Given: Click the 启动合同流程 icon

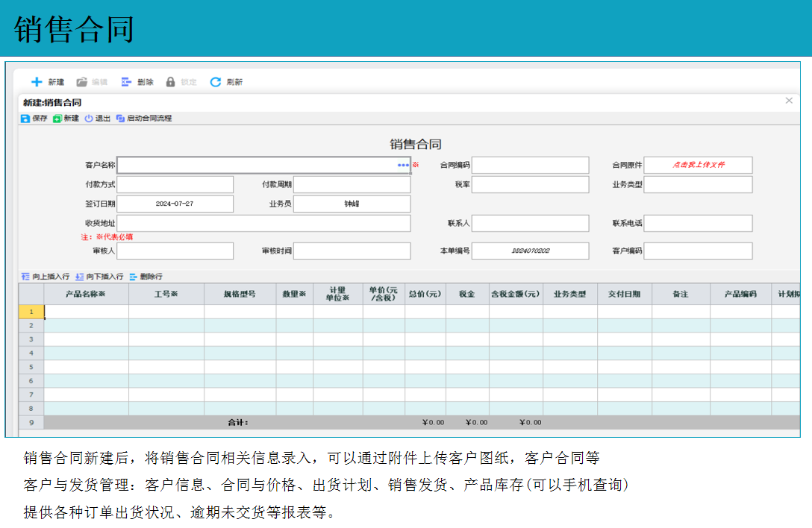Looking at the screenshot, I should pos(120,119).
